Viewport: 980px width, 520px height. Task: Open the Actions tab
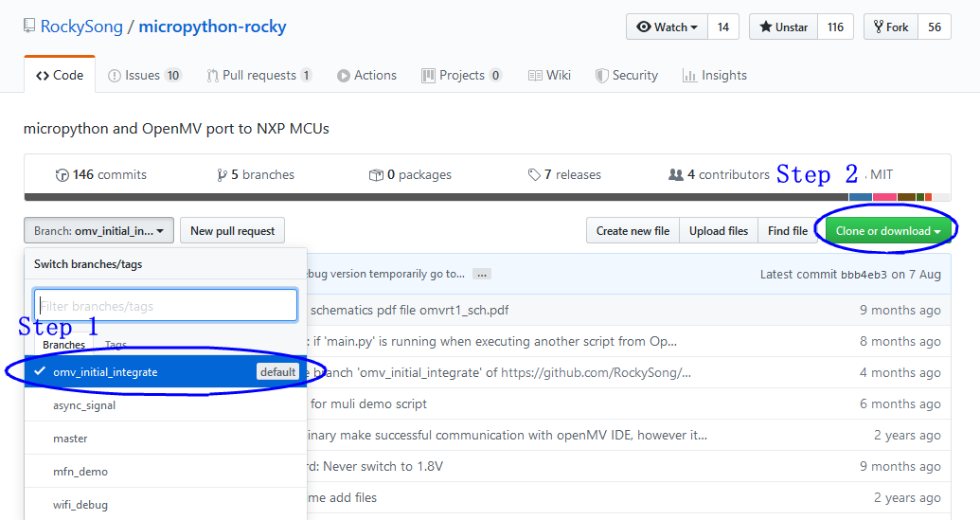click(366, 75)
